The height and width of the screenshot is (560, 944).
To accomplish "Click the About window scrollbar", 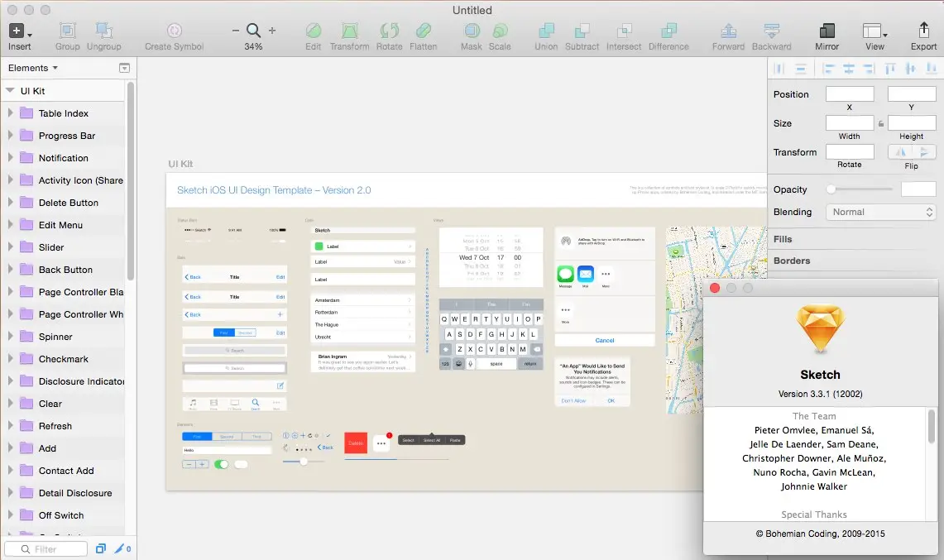I will coord(931,426).
